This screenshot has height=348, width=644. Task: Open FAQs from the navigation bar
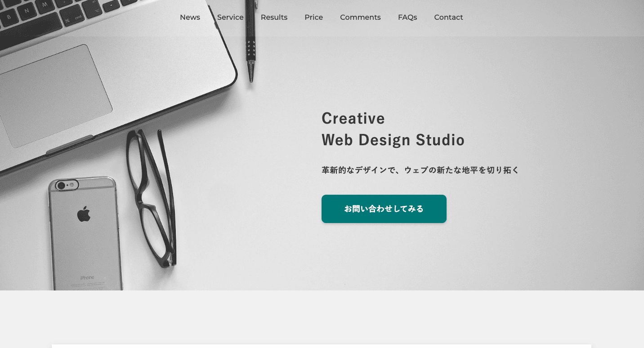[x=407, y=18]
